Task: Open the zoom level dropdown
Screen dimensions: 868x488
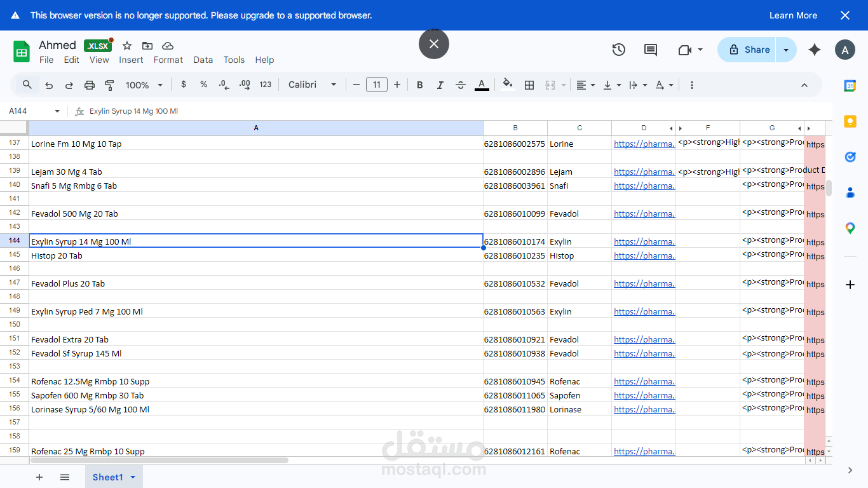Action: pyautogui.click(x=144, y=85)
